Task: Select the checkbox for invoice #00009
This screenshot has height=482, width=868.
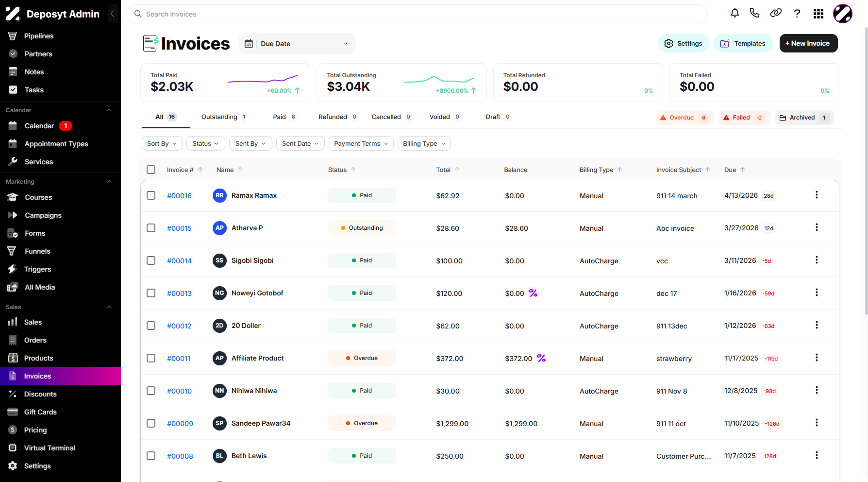Action: (x=151, y=423)
